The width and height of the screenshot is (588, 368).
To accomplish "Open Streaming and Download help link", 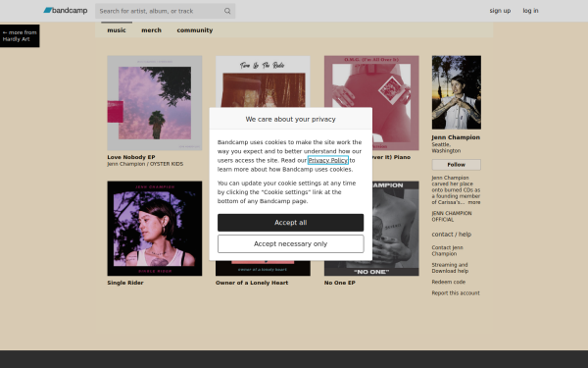I will [450, 268].
